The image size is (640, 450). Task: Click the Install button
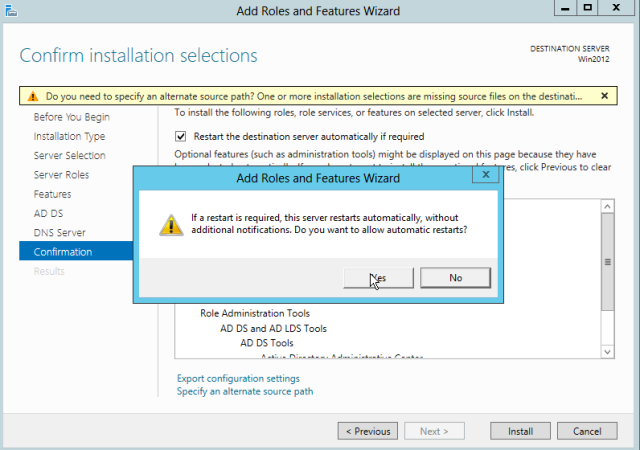(x=520, y=432)
